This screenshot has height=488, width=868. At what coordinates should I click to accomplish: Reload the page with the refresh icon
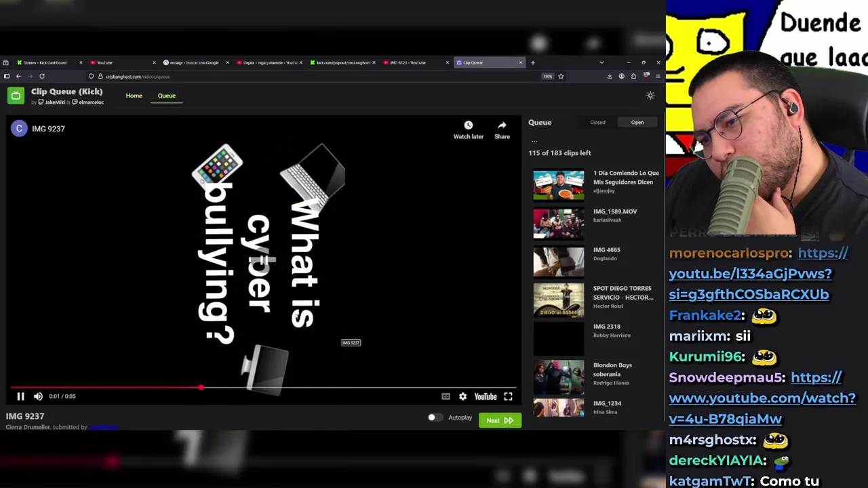pyautogui.click(x=42, y=77)
